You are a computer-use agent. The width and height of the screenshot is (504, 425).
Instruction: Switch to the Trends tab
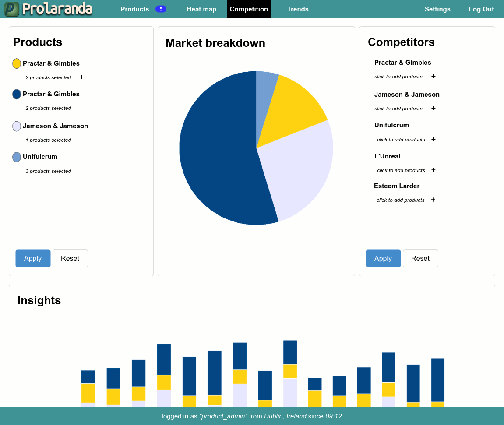(x=298, y=9)
